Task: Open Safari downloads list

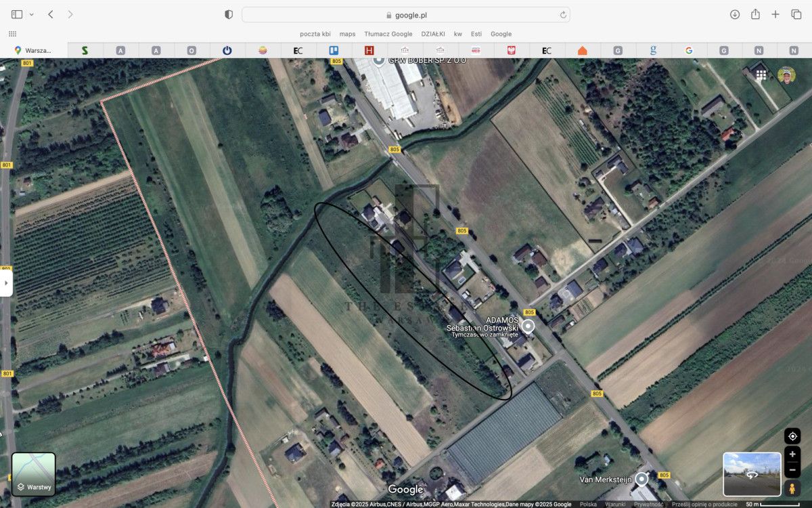Action: pyautogui.click(x=735, y=14)
